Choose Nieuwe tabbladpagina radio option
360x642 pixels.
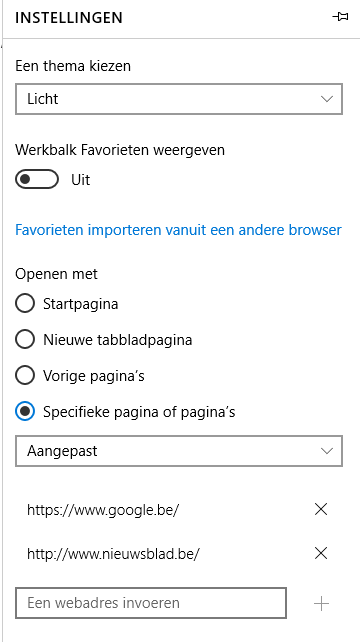[25, 340]
